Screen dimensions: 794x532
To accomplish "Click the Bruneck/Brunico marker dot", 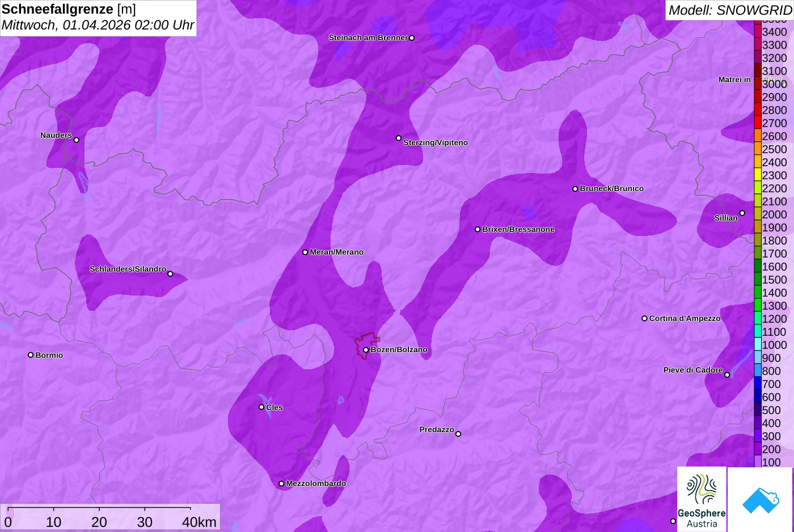I will [x=575, y=189].
